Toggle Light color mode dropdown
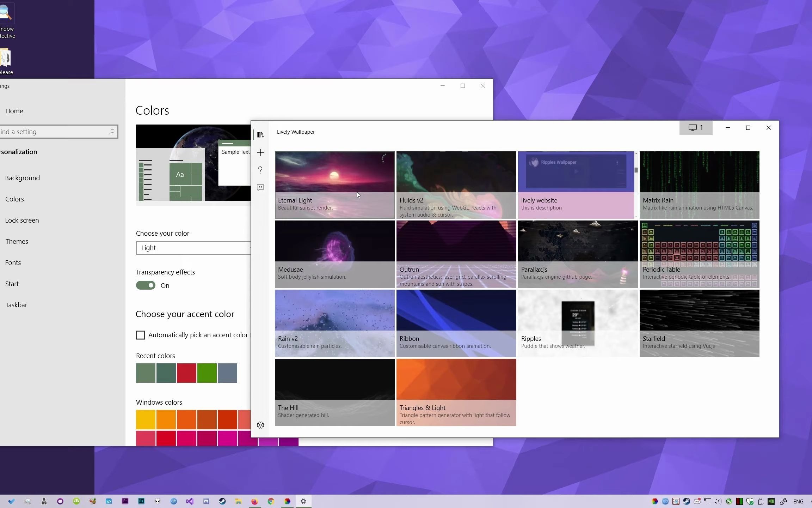The height and width of the screenshot is (508, 812). click(x=192, y=247)
